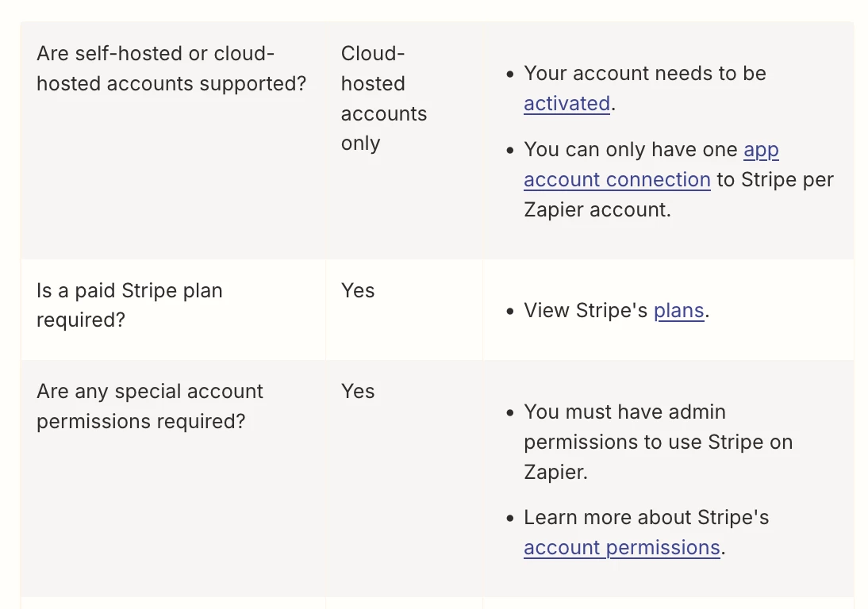Open the "activated" link
The width and height of the screenshot is (868, 609).
(x=567, y=103)
